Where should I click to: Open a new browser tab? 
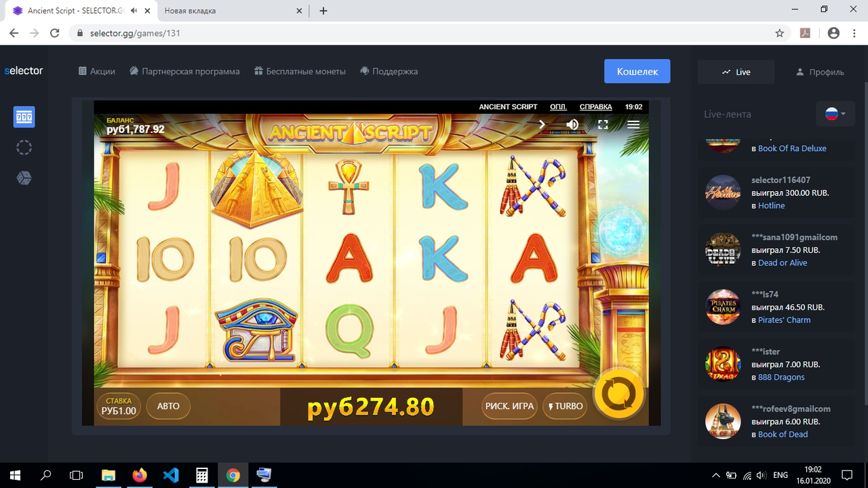323,11
